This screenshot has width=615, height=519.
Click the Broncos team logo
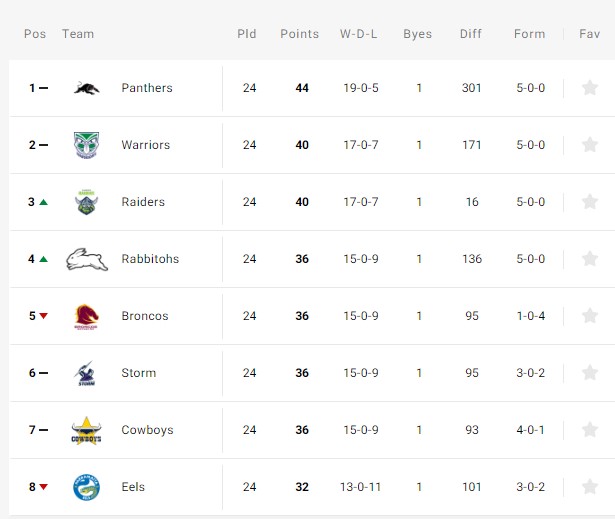click(x=86, y=316)
